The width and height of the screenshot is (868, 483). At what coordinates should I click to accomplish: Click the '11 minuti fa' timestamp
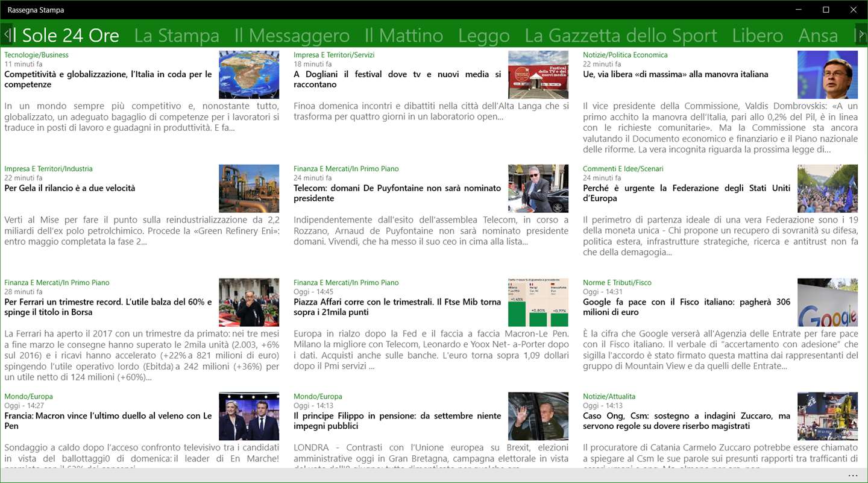click(23, 64)
